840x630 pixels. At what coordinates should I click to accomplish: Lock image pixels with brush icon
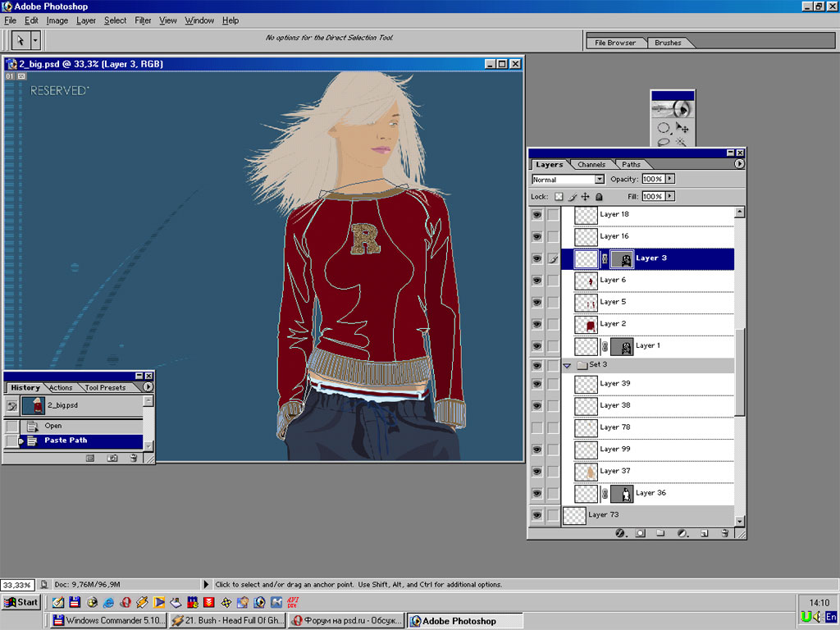pyautogui.click(x=572, y=197)
